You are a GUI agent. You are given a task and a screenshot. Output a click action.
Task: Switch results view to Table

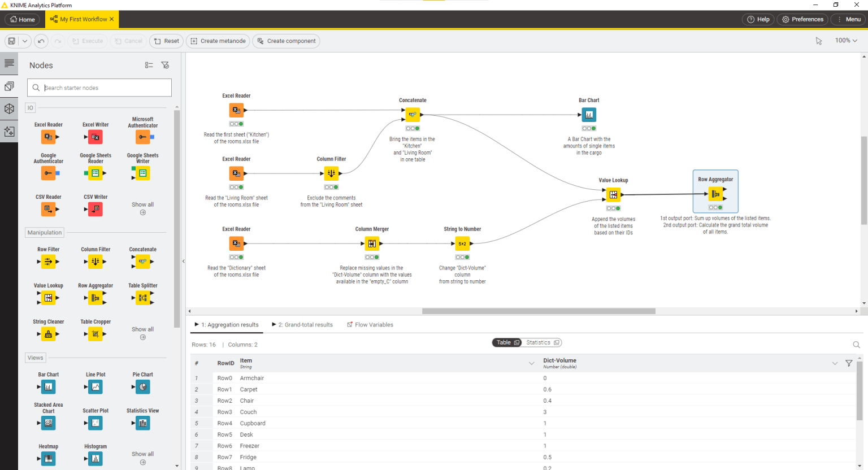click(507, 342)
